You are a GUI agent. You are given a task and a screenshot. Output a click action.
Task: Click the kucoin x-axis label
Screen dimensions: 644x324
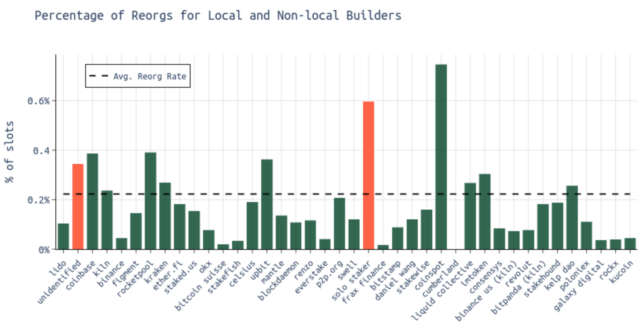[x=621, y=272]
